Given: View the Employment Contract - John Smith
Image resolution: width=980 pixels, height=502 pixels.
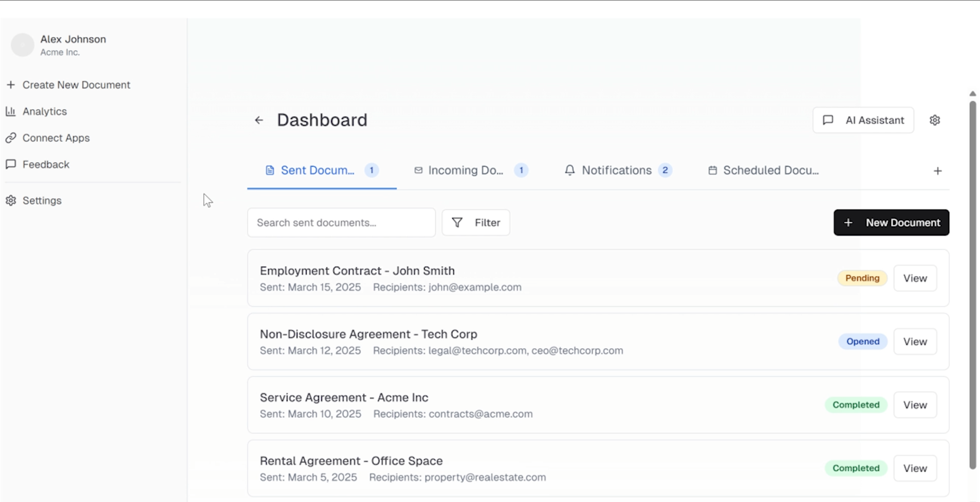Looking at the screenshot, I should click(915, 278).
